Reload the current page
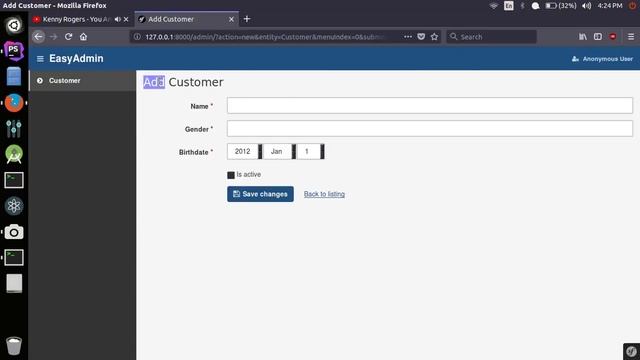Viewport: 640px width, 360px height. [68, 37]
